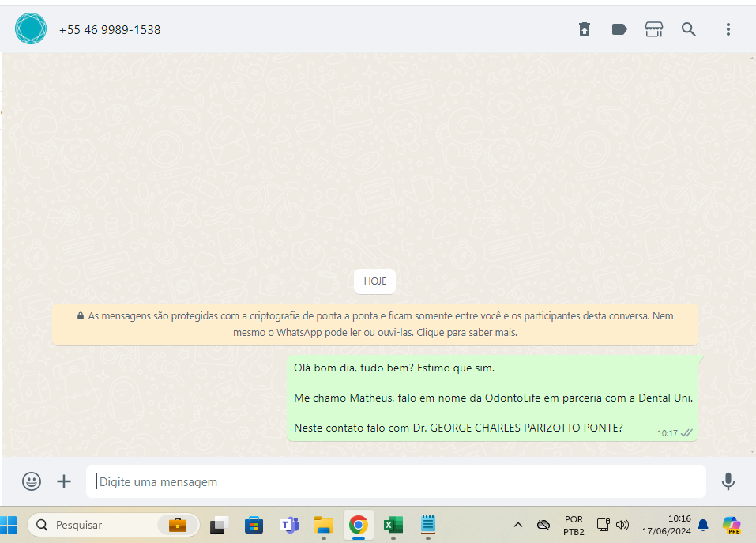Open File Explorer from taskbar

324,525
